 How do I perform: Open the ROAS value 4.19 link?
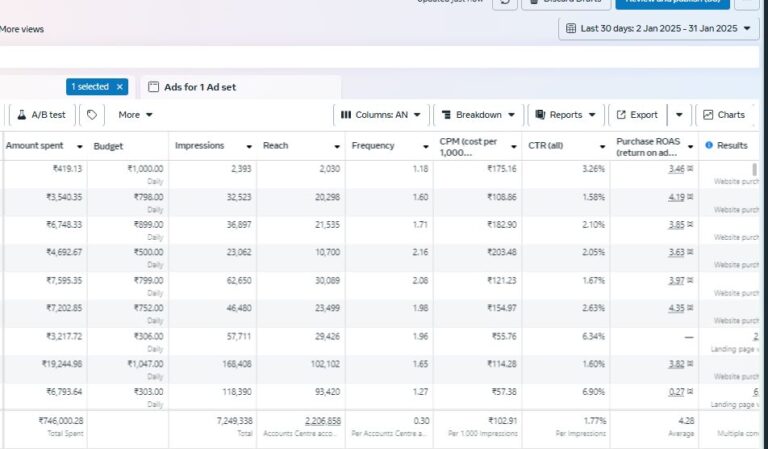click(676, 197)
